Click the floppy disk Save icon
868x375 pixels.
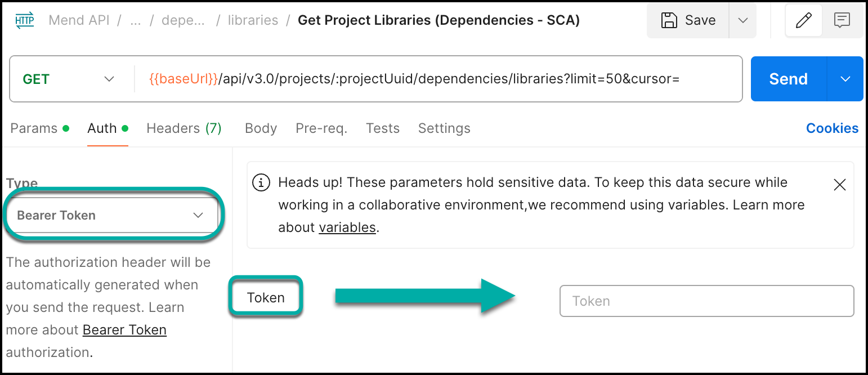(x=669, y=21)
